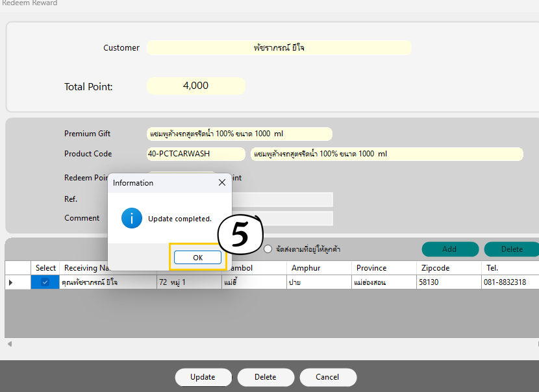
Task: Click the horizontal scrollbar left arrow
Action: (10, 343)
